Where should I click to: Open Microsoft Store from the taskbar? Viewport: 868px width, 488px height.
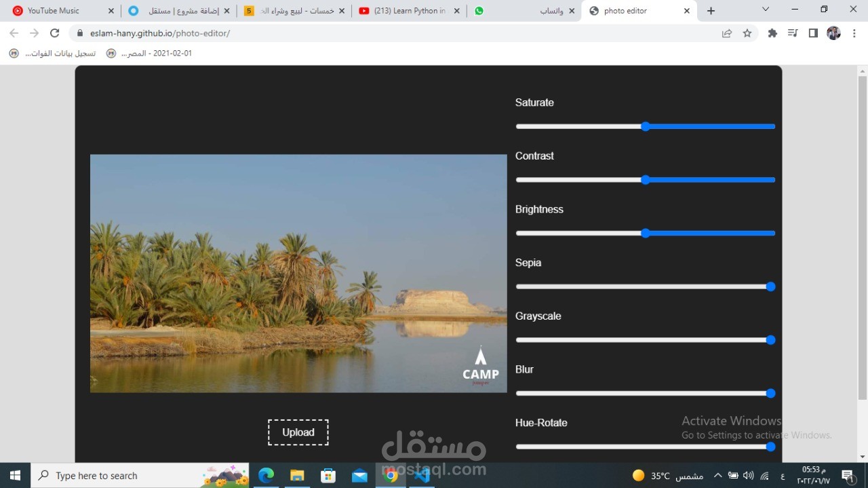click(328, 475)
